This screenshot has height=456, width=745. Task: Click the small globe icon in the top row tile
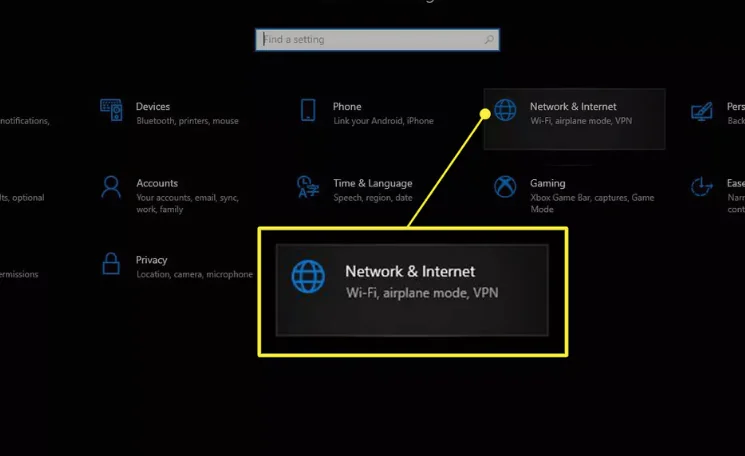[x=505, y=110]
